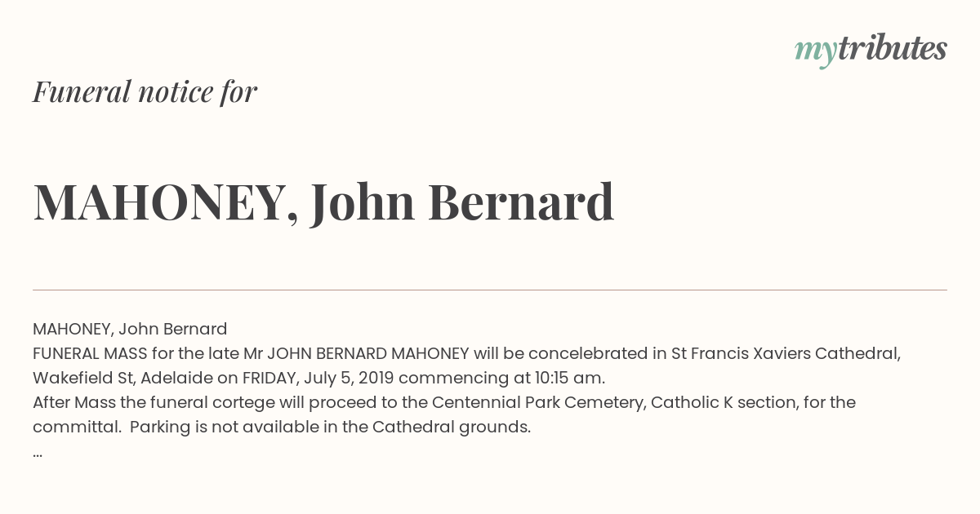The height and width of the screenshot is (514, 980).
Task: Click "JOHN BERNARD MAHONEY" in the body text
Action: 368,353
